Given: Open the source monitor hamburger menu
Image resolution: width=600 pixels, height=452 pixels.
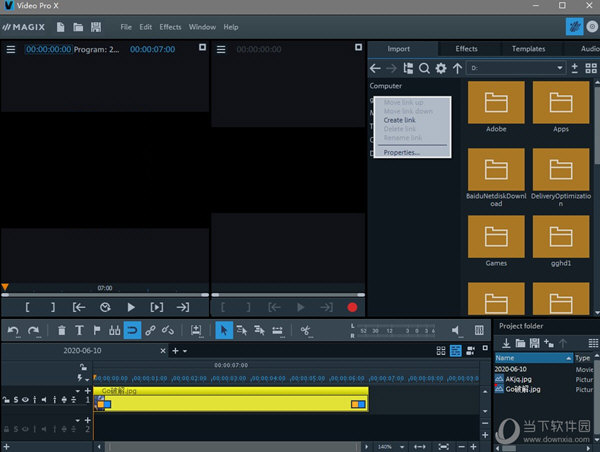Looking at the screenshot, I should (221, 49).
